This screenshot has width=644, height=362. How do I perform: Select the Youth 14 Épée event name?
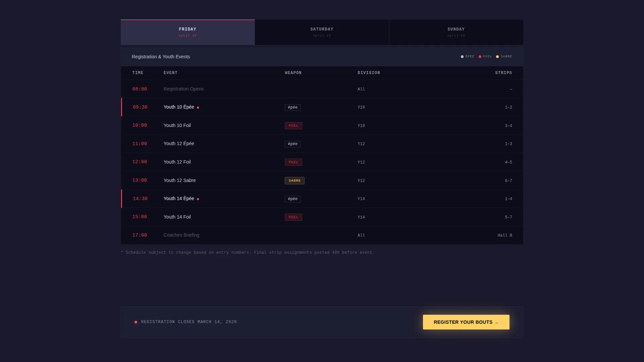point(179,198)
